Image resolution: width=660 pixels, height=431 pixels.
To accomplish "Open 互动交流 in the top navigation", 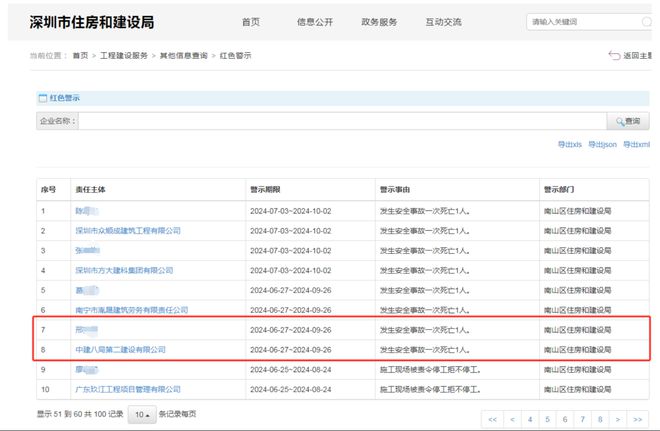I will coord(444,22).
